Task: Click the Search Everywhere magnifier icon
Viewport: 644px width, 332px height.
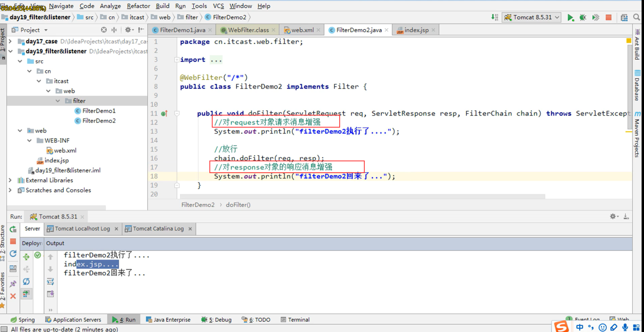Action: tap(637, 18)
